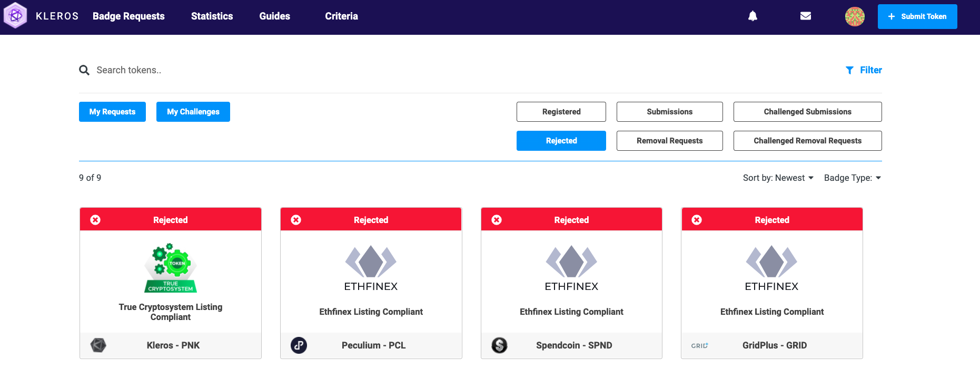The image size is (980, 368).
Task: Open the user avatar identicon
Action: point(855,16)
